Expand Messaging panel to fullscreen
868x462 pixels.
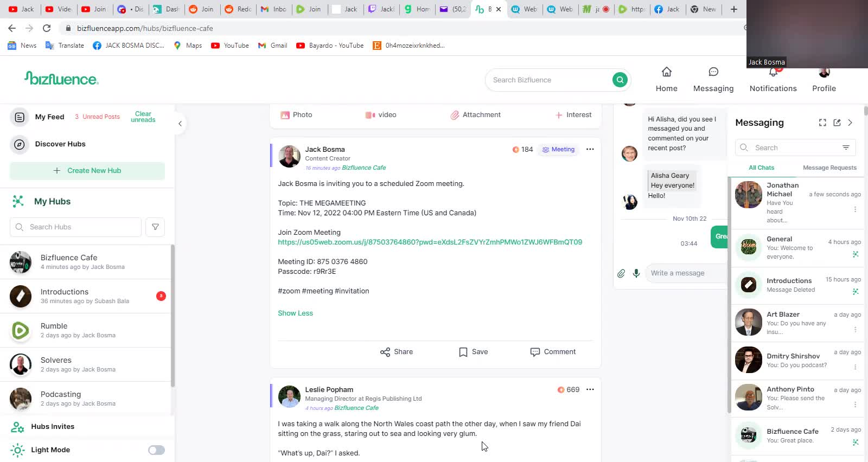pos(822,123)
